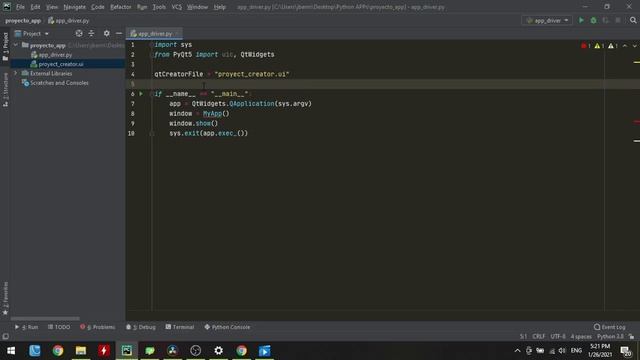Viewport: 640px width, 360px height.
Task: Open the Windows Start menu
Action: point(11,351)
